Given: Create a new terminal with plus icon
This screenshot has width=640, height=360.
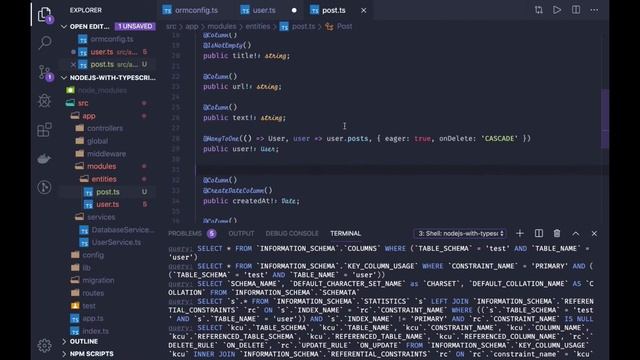Looking at the screenshot, I should (520, 233).
